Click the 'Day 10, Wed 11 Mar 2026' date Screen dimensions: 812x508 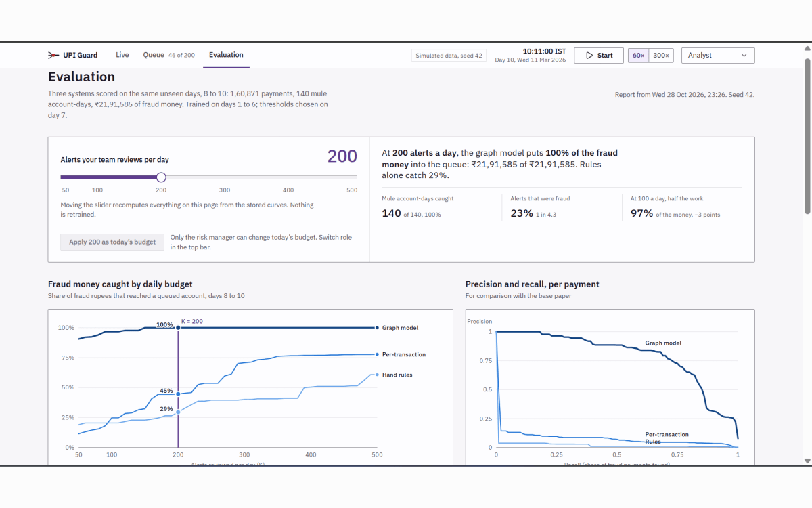tap(531, 60)
